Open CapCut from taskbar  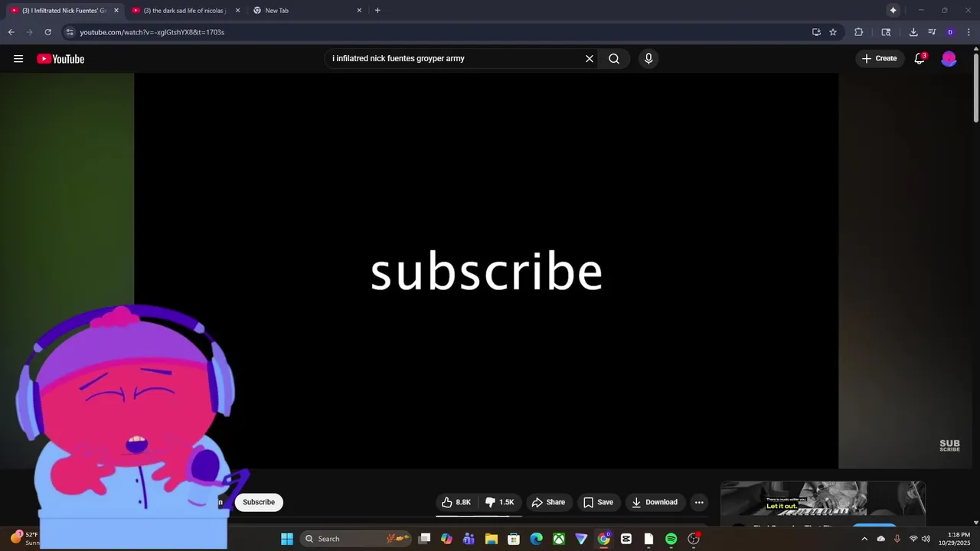pyautogui.click(x=626, y=539)
